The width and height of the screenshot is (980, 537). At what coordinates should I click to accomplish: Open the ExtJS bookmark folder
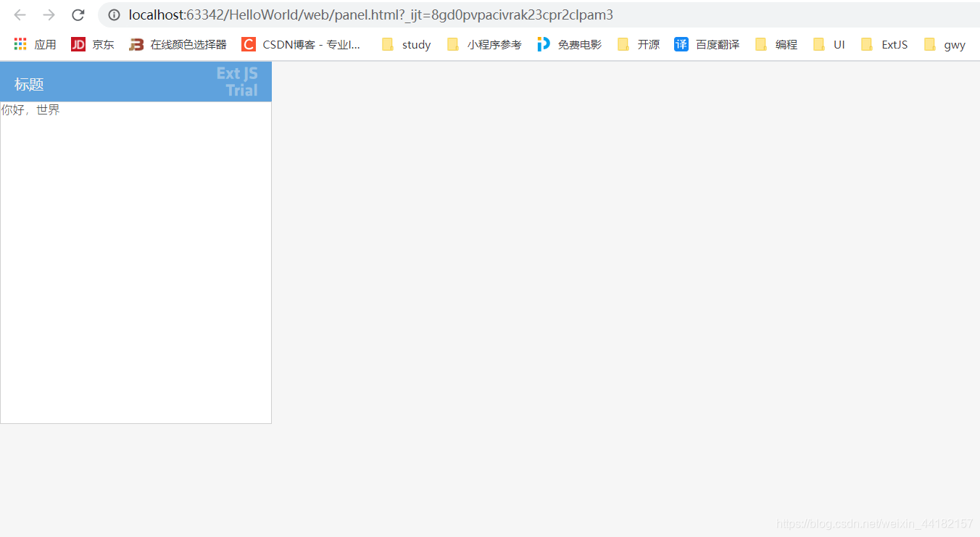[x=884, y=44]
